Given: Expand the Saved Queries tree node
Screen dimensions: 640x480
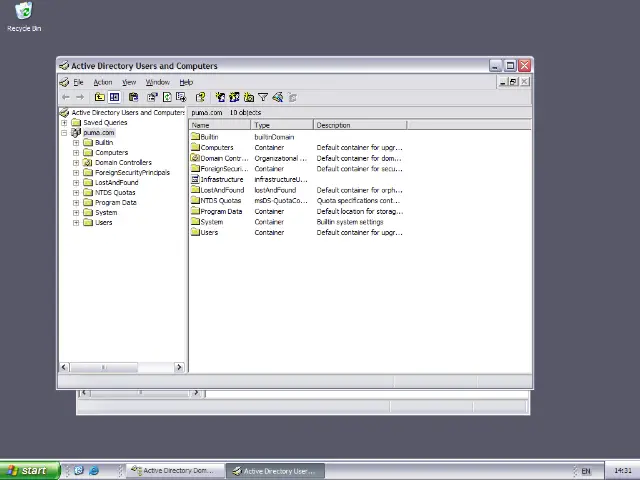Looking at the screenshot, I should click(64, 122).
